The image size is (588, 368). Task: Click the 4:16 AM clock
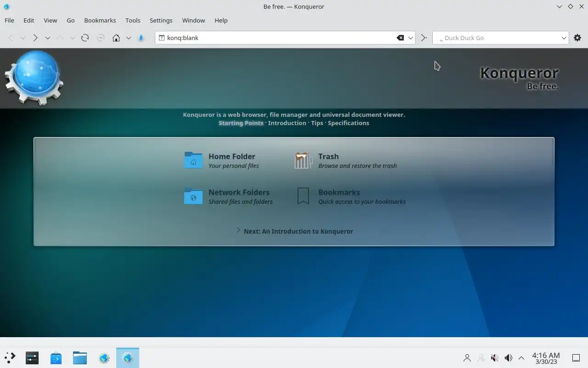click(x=546, y=355)
